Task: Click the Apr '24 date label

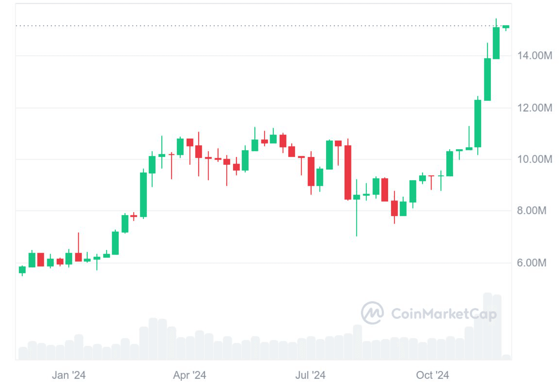Action: [189, 375]
